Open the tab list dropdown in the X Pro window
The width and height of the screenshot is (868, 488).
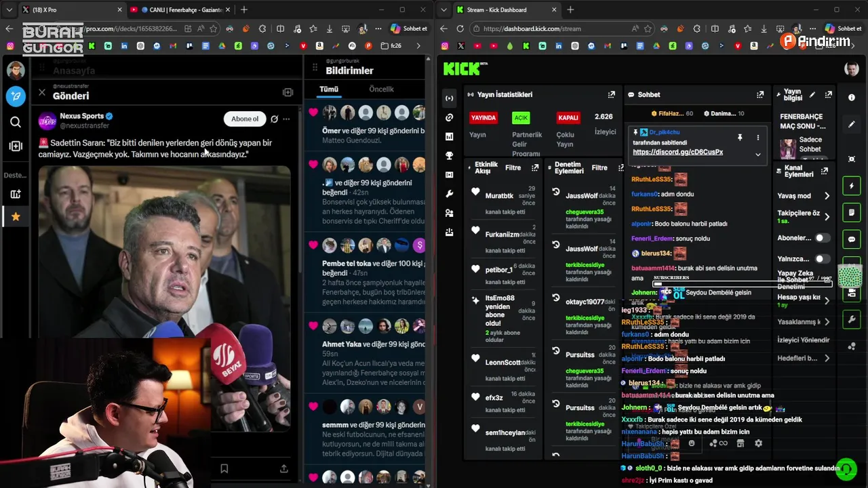pos(9,9)
